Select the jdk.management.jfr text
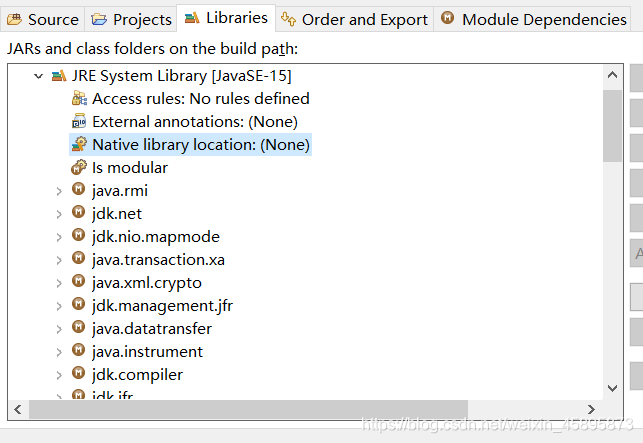 coord(162,306)
